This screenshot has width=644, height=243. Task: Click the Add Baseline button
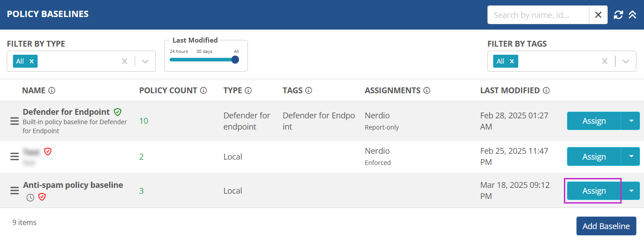pyautogui.click(x=606, y=226)
